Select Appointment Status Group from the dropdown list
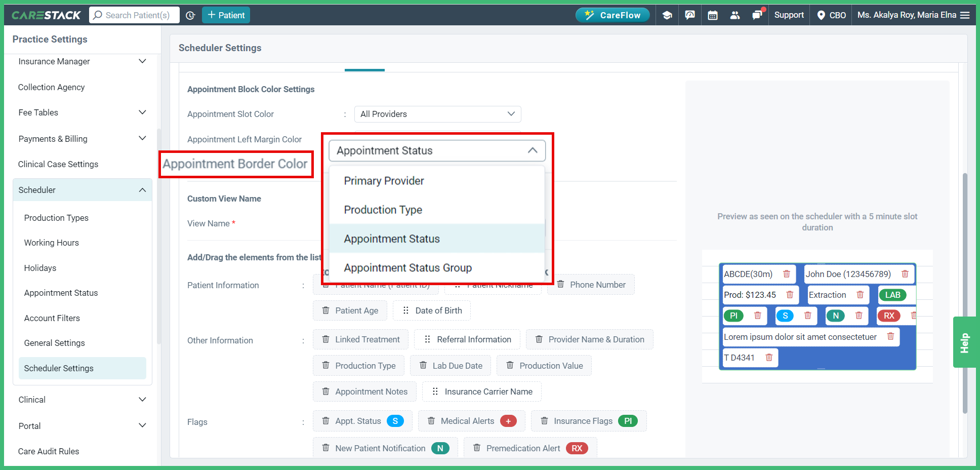 pyautogui.click(x=407, y=267)
